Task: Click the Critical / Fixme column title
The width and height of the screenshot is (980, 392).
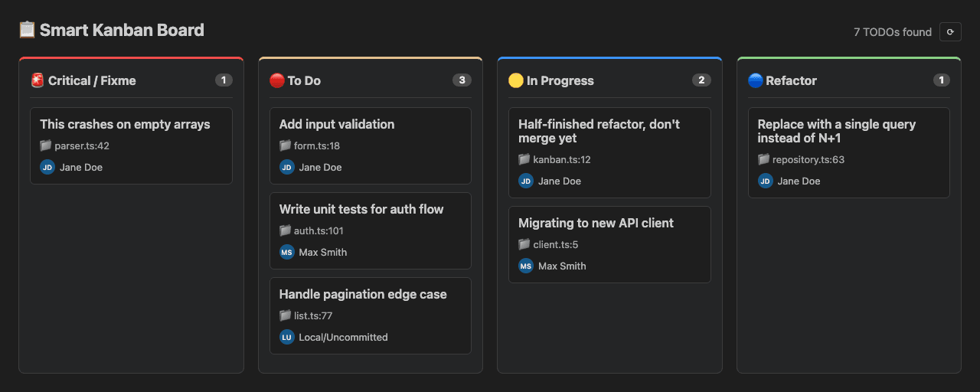Action: (x=92, y=80)
